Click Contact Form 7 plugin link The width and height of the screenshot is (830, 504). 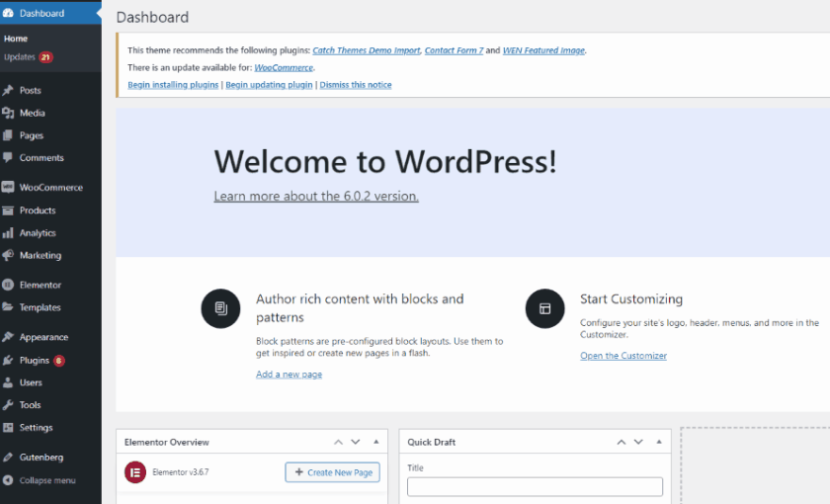coord(455,50)
